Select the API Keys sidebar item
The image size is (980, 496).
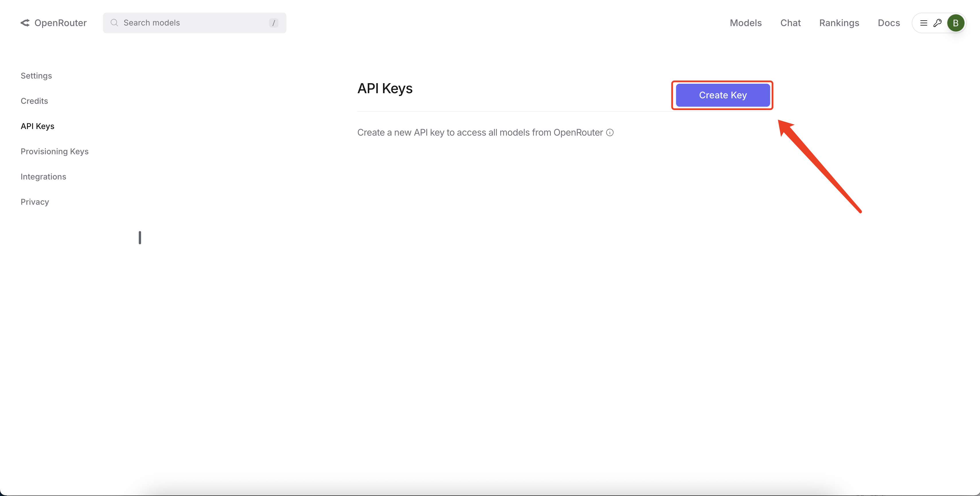click(x=37, y=126)
